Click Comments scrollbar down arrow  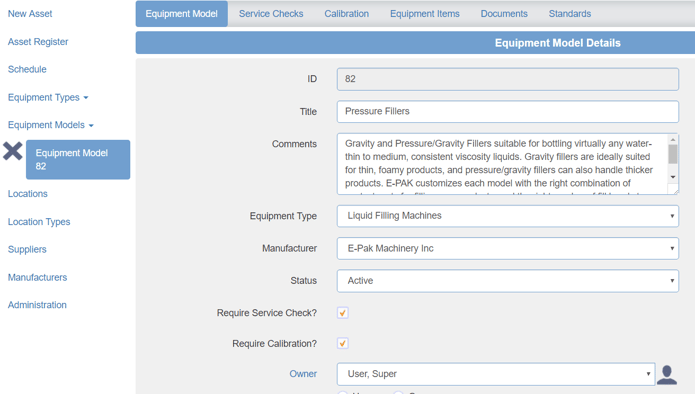(x=673, y=177)
